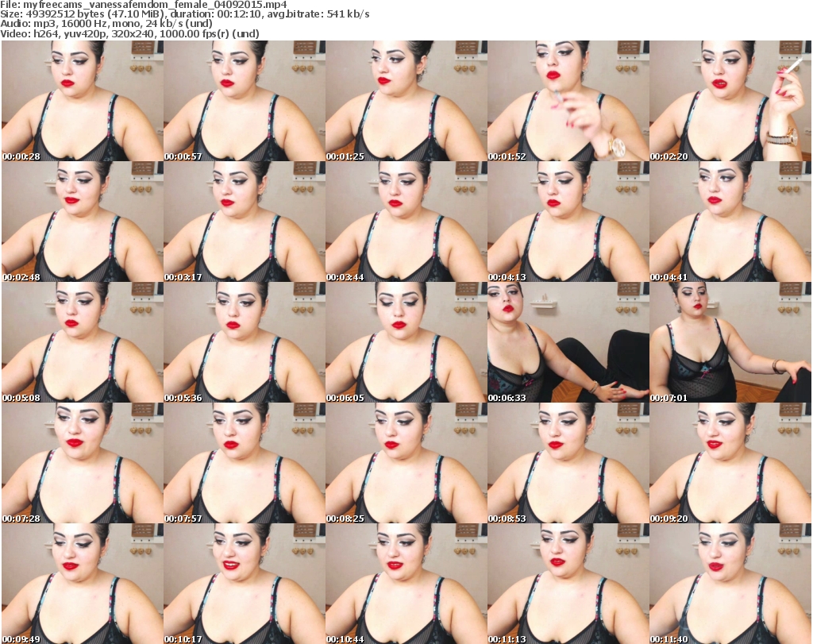Image resolution: width=813 pixels, height=644 pixels.
Task: Click the frame stamped 00:05:36
Action: click(245, 342)
